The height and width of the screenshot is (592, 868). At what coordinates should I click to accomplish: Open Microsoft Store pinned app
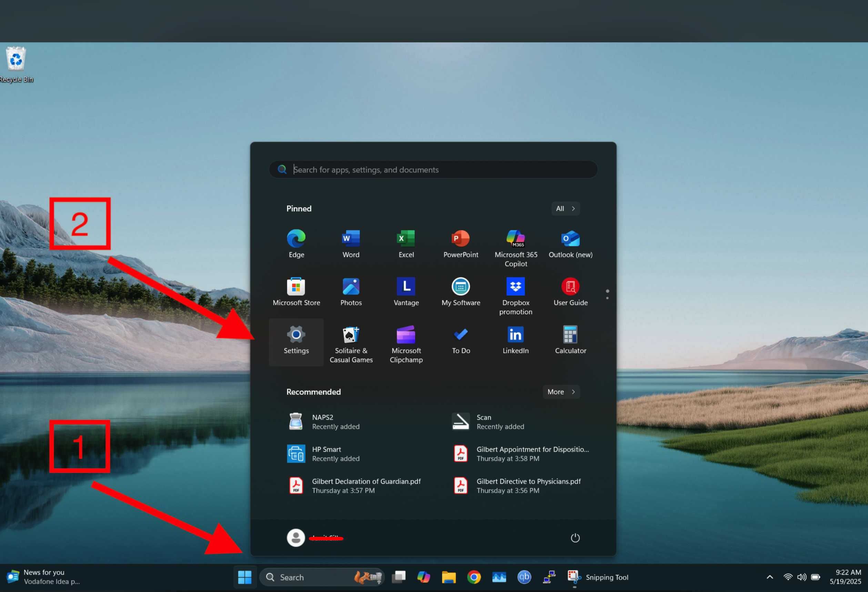pos(296,292)
